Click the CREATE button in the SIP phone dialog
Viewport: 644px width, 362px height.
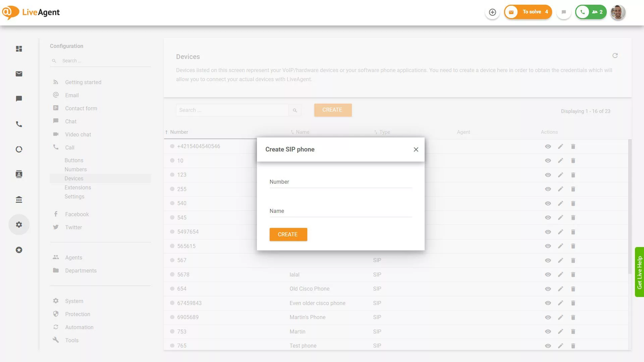pyautogui.click(x=288, y=234)
